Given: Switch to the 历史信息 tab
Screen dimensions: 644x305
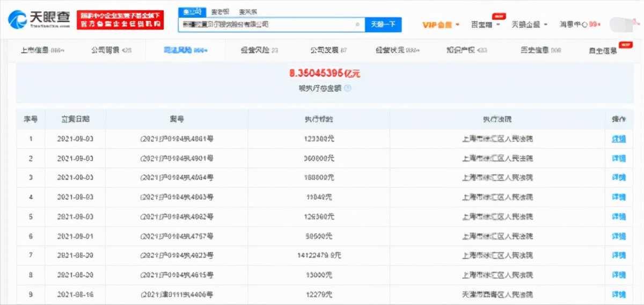Looking at the screenshot, I should pyautogui.click(x=541, y=50).
